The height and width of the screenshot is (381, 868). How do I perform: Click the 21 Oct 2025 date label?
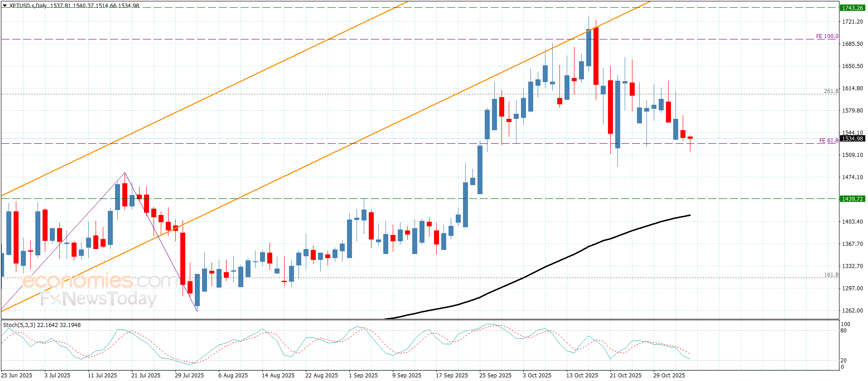coord(626,375)
